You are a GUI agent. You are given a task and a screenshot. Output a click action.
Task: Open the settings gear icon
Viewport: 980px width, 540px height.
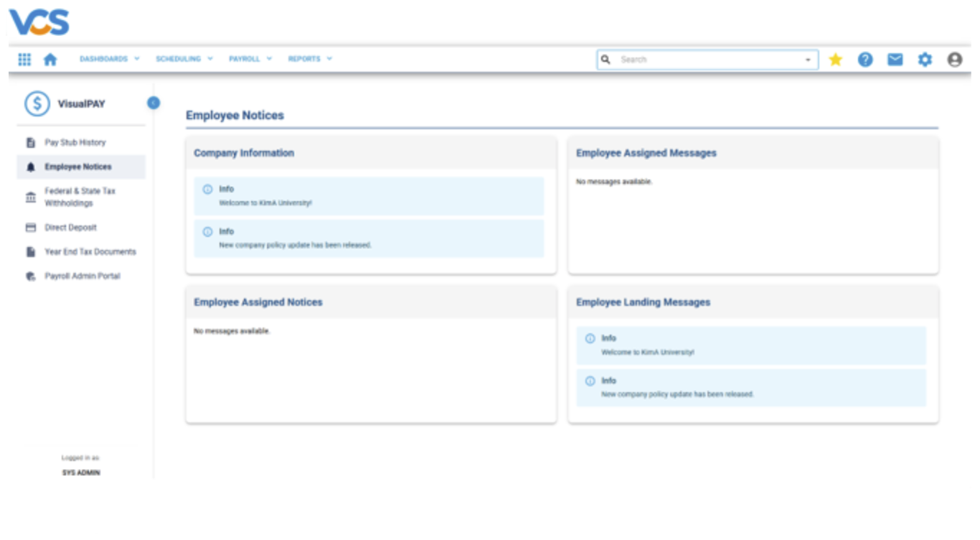926,60
